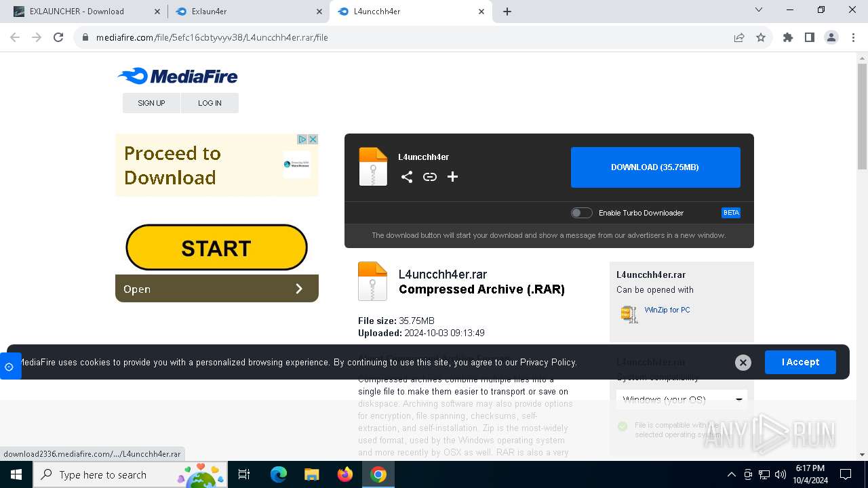
Task: Click the copy link icon under L4uncchh4er
Action: click(430, 177)
